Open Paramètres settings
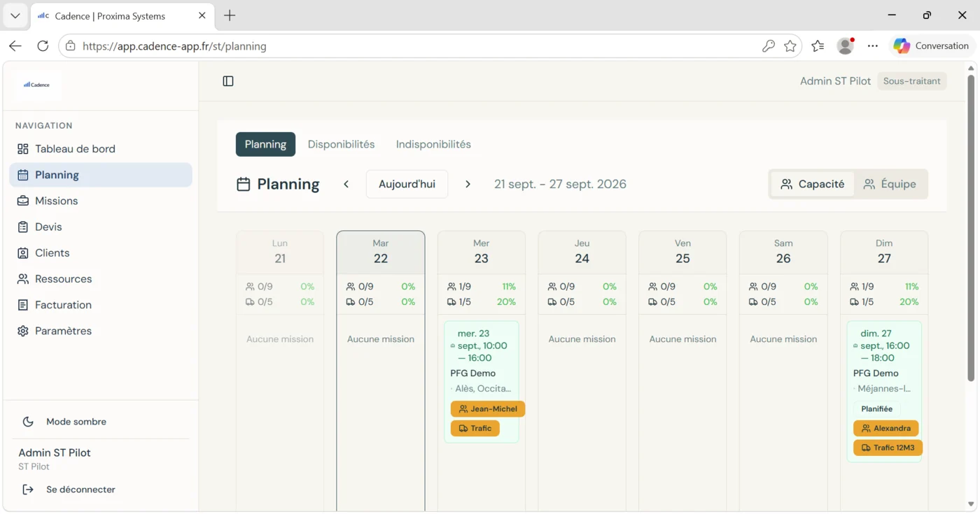Screen dimensions: 980x514 click(x=101, y=331)
